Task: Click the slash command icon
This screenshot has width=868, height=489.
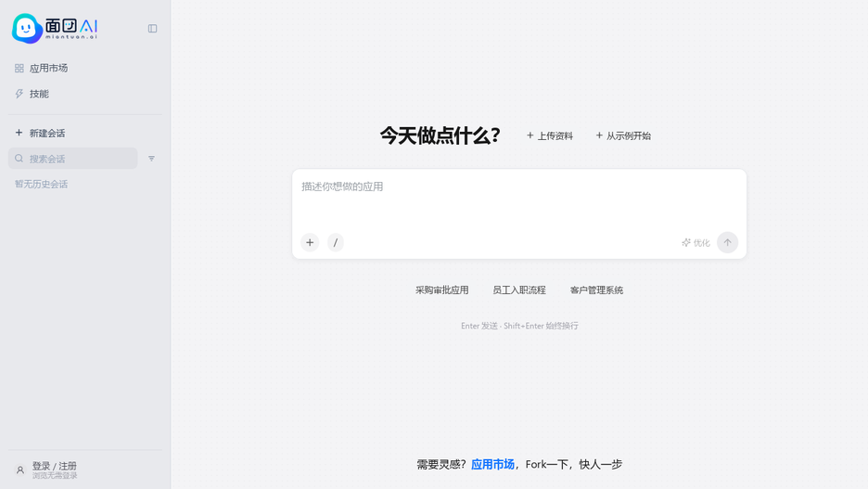Action: pyautogui.click(x=336, y=242)
